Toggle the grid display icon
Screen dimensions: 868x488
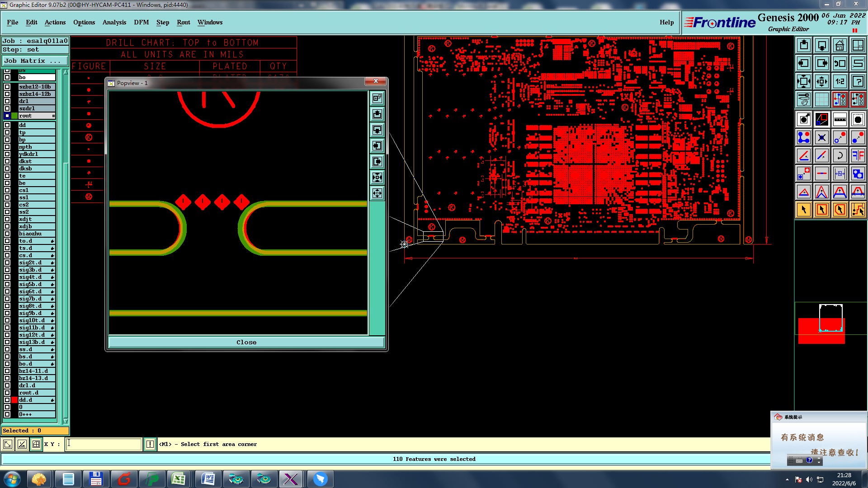821,99
